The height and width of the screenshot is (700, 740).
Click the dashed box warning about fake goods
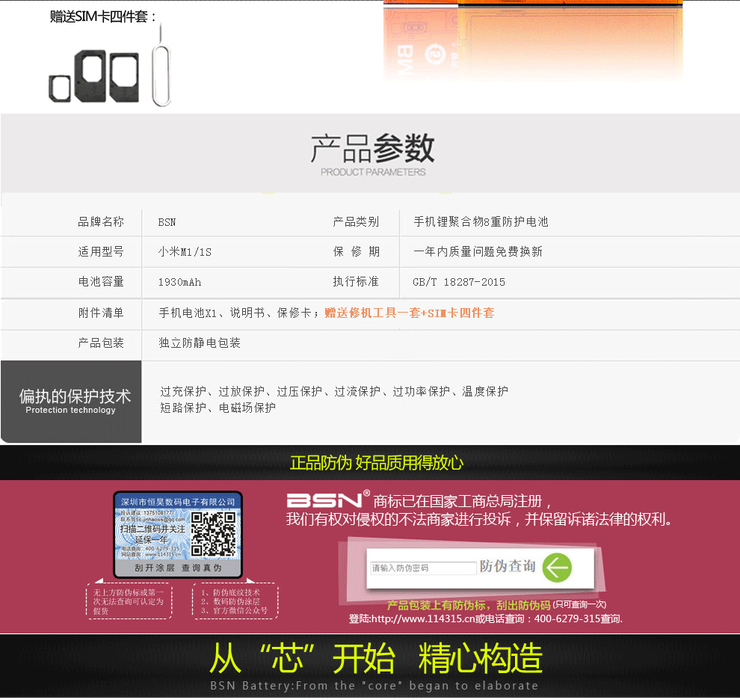click(129, 601)
